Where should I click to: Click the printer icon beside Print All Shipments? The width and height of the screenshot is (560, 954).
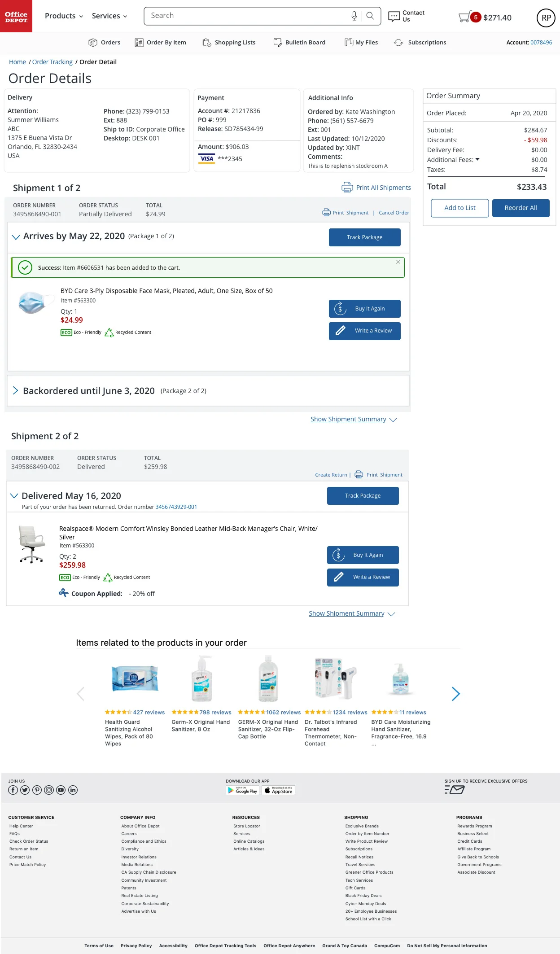coord(347,187)
